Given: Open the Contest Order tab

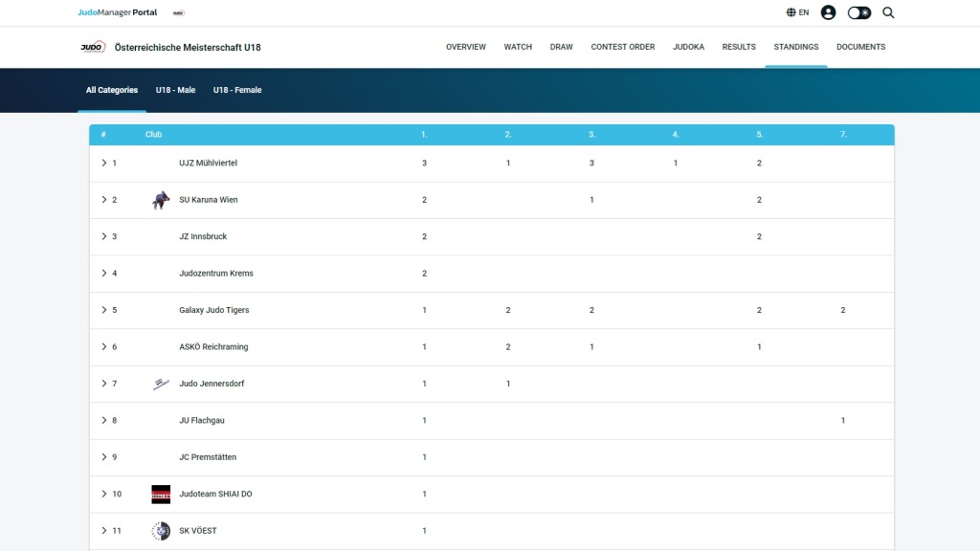Looking at the screenshot, I should pos(623,47).
